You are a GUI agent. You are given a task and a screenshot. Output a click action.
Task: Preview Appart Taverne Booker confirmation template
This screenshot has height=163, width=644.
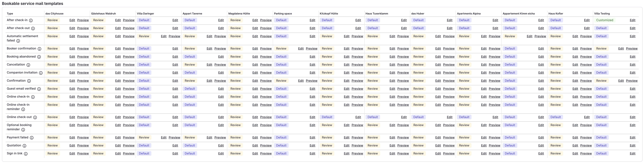click(220, 49)
